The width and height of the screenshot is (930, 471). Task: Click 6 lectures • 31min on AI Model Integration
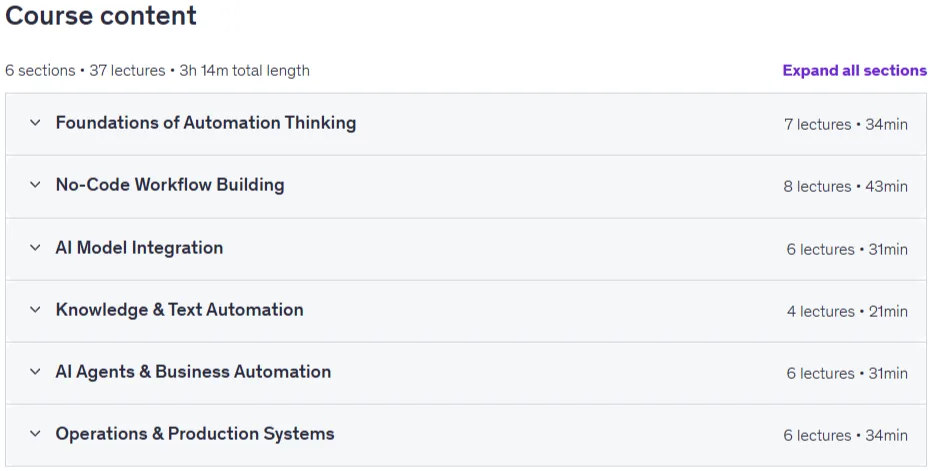[847, 249]
